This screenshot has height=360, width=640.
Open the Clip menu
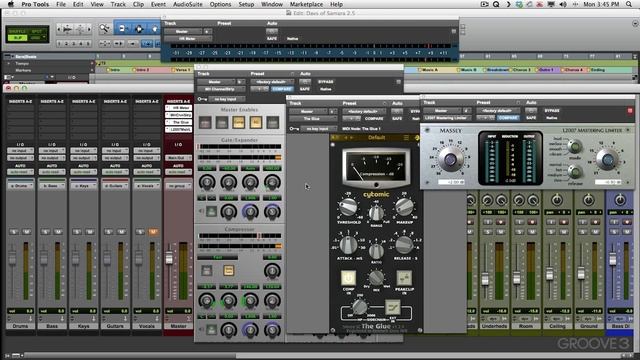pos(138,4)
